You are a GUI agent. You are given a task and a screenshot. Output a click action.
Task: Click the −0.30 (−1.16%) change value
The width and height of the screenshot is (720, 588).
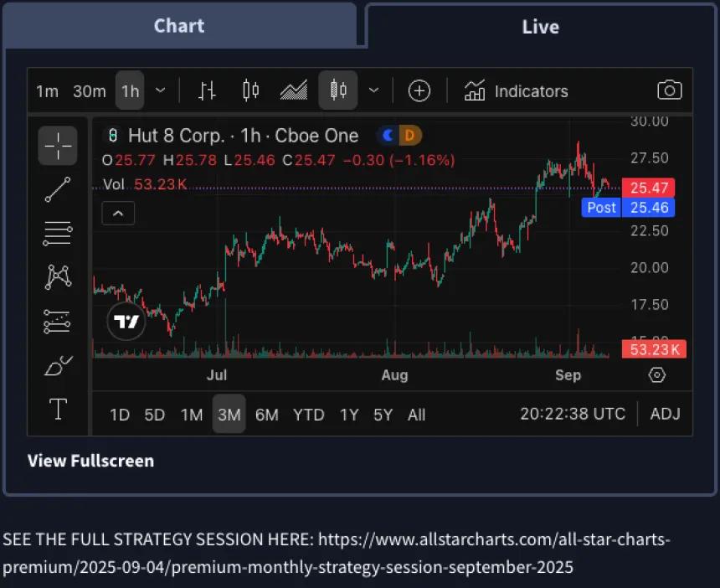(399, 160)
